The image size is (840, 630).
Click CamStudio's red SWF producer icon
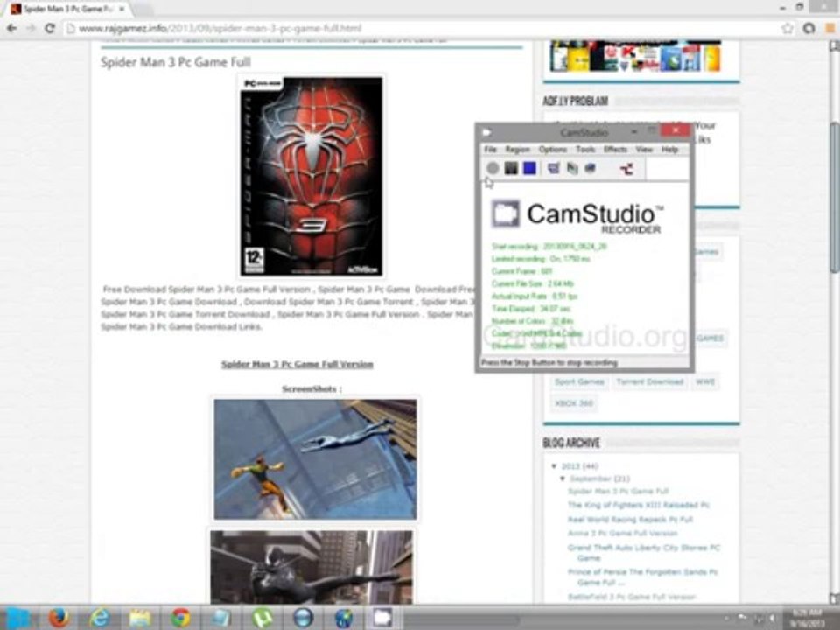pyautogui.click(x=626, y=169)
